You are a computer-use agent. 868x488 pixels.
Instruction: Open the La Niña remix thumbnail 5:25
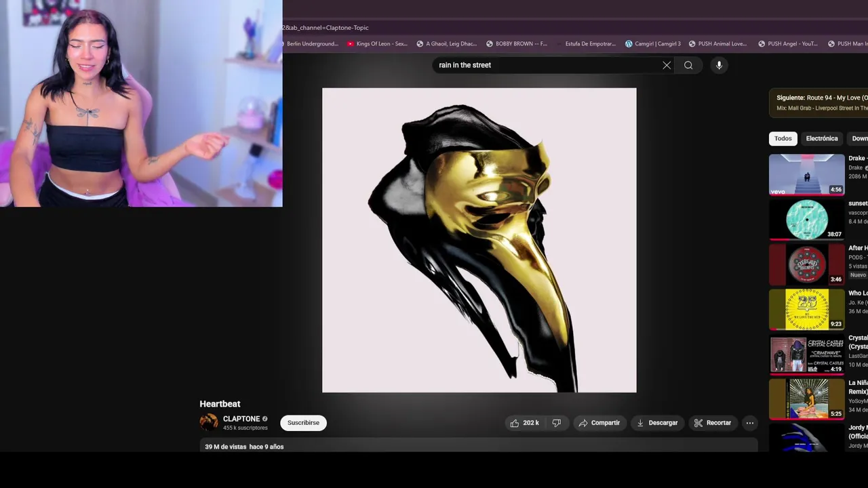pos(807,399)
